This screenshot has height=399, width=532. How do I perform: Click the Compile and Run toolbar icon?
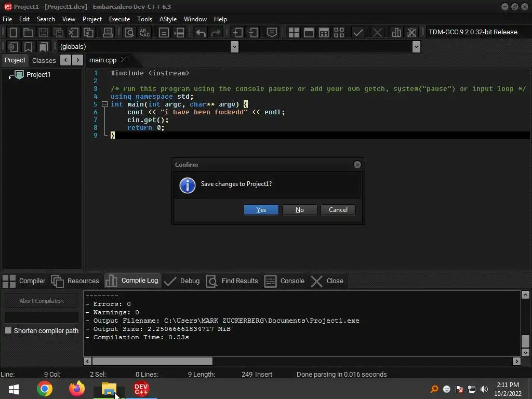pos(324,33)
